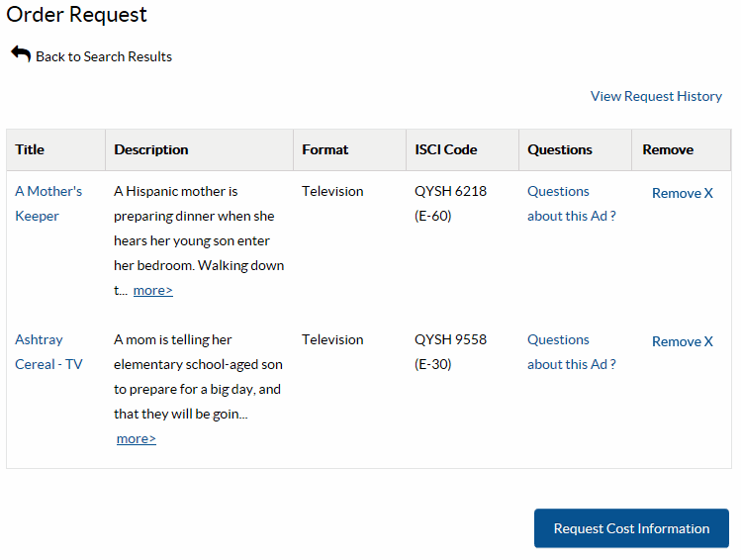Click the Title column header
Image resolution: width=741 pixels, height=560 pixels.
(30, 149)
